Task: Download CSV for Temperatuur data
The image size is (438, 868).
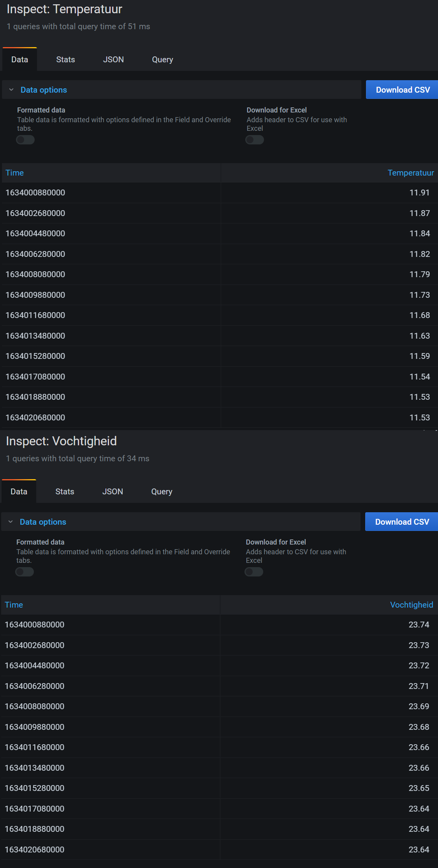Action: 403,90
